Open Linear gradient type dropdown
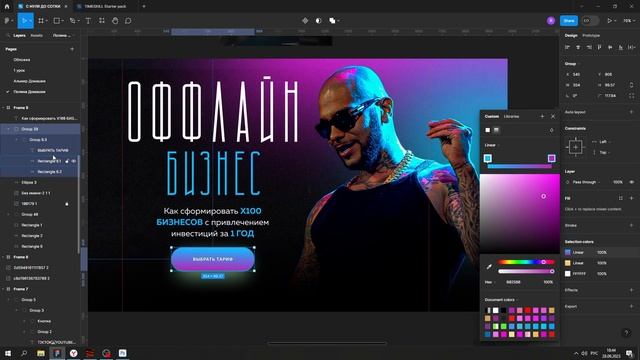Viewport: 640px width, 360px height. (492, 145)
